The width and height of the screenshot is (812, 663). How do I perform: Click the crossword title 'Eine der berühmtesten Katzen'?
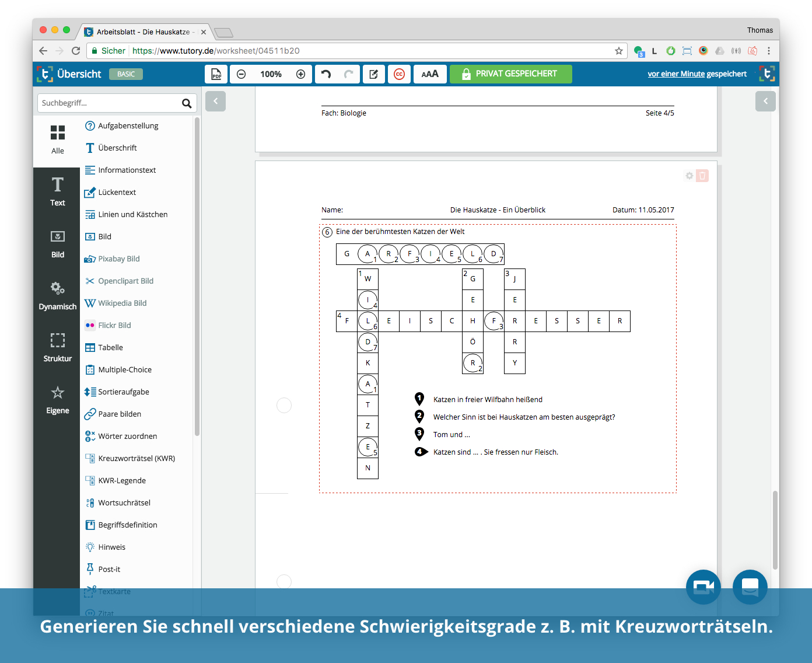[400, 232]
